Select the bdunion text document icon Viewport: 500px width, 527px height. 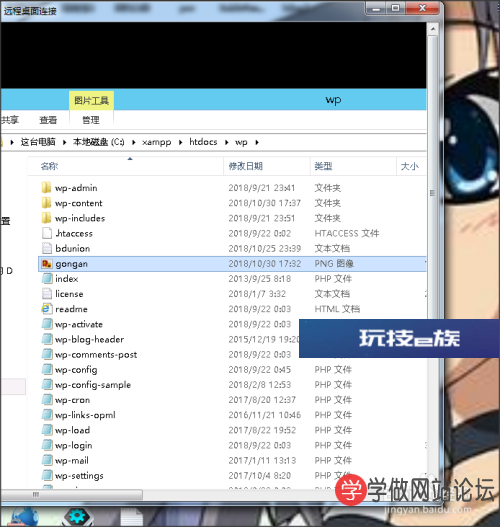point(46,248)
